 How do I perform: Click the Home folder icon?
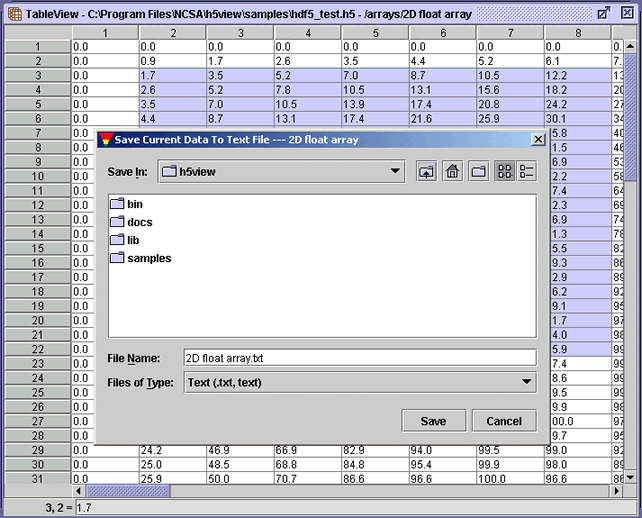pyautogui.click(x=452, y=172)
